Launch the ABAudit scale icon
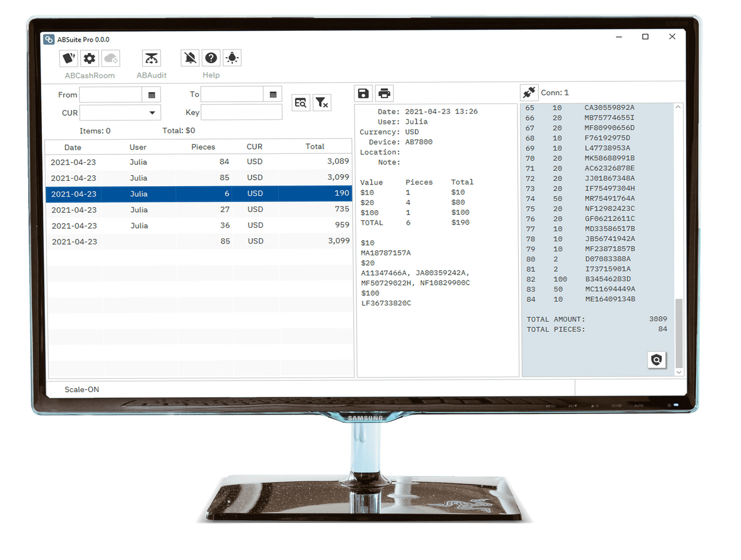The height and width of the screenshot is (560, 741). (151, 58)
